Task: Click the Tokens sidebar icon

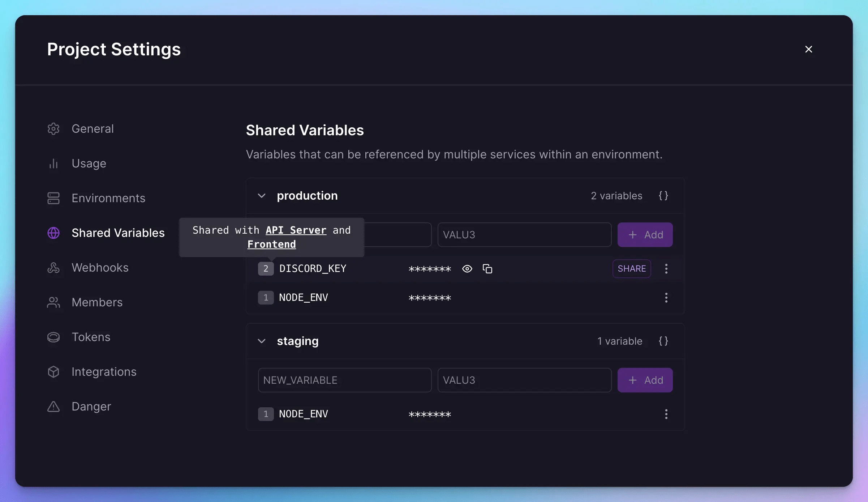Action: point(52,336)
